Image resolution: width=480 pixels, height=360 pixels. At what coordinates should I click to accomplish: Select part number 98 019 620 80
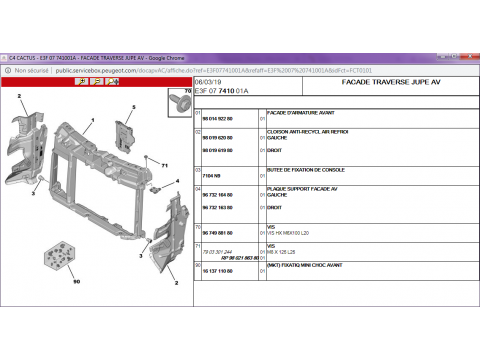218,138
